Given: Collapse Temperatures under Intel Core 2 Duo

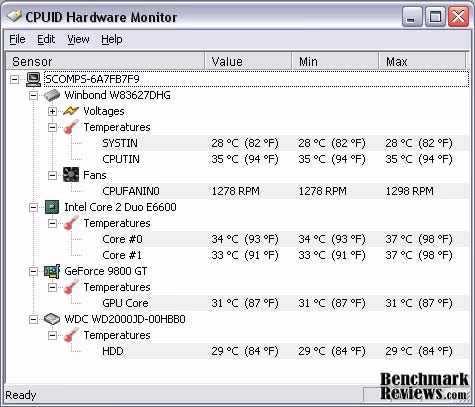Looking at the screenshot, I should tap(52, 223).
